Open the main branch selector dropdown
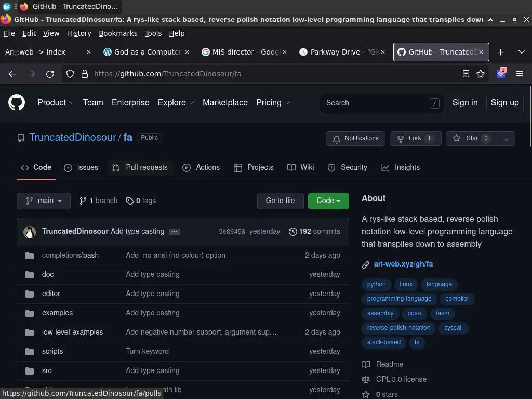 coord(44,201)
